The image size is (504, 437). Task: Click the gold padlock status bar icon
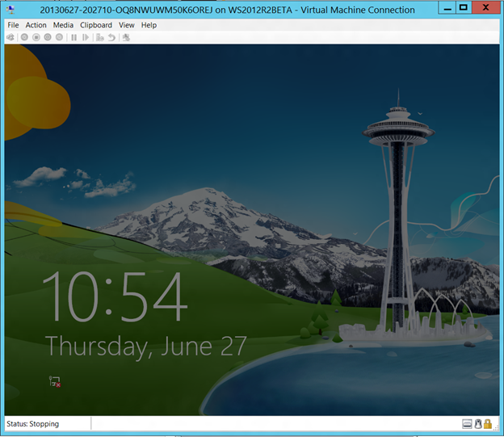(x=488, y=424)
